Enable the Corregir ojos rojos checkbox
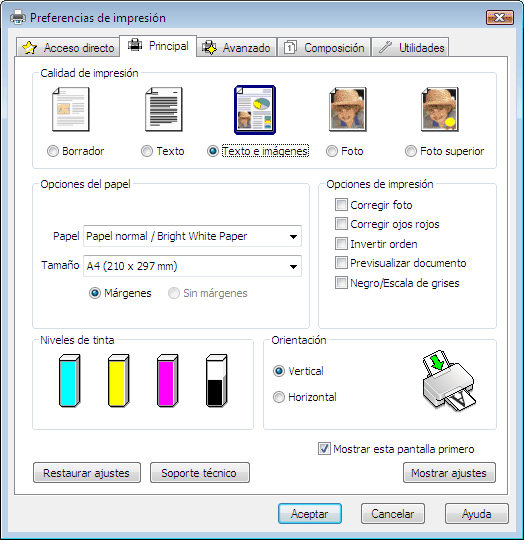Viewport: 524px width, 540px height. (x=341, y=224)
